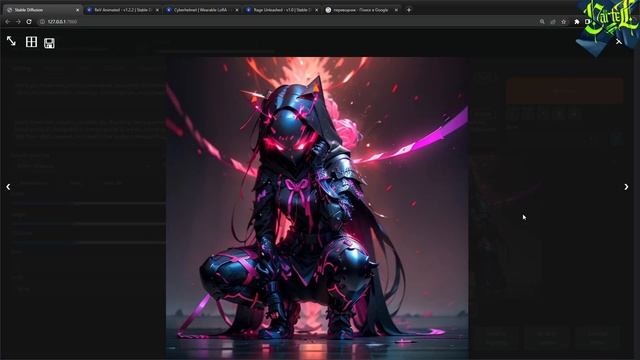
Task: Switch to the ReV Animated tab
Action: 122,10
